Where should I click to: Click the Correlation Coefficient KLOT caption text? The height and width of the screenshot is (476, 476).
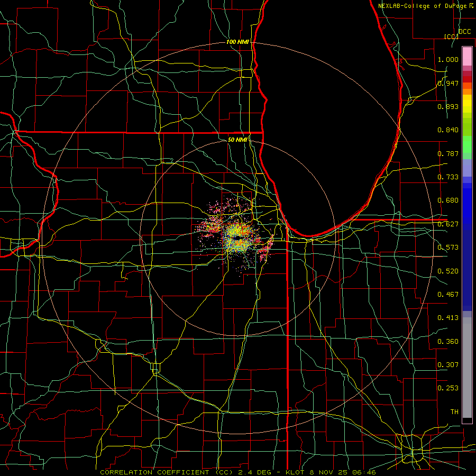click(238, 472)
